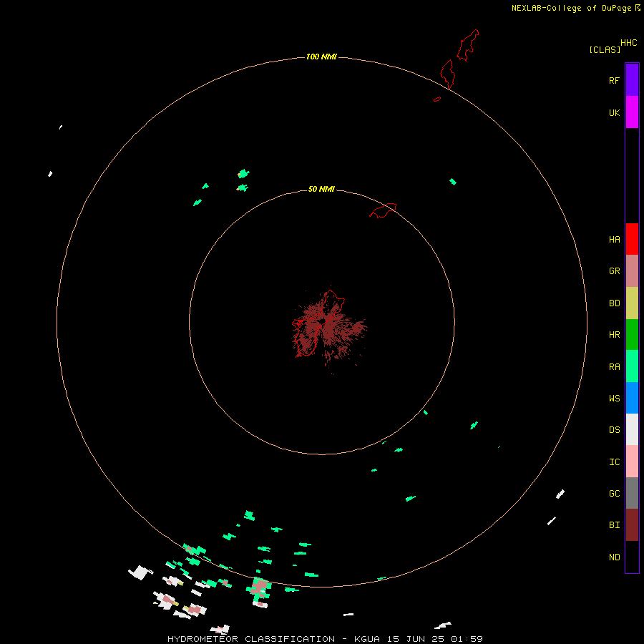Click the "01:59" timestamp
644x644 pixels.
pos(467,639)
